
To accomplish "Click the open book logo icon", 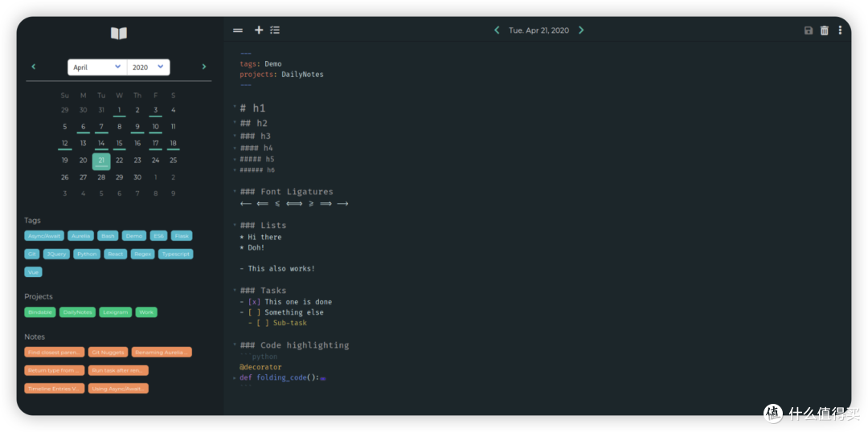I will [118, 33].
